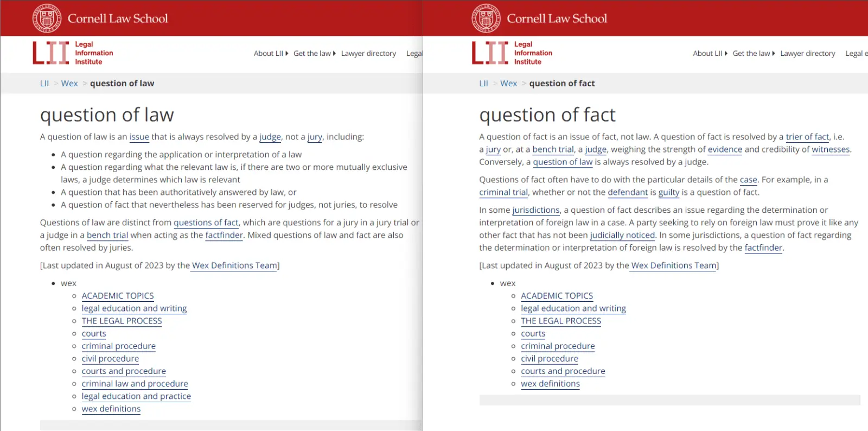The image size is (868, 431).
Task: Click the 'question of fact' page heading
Action: tap(547, 115)
